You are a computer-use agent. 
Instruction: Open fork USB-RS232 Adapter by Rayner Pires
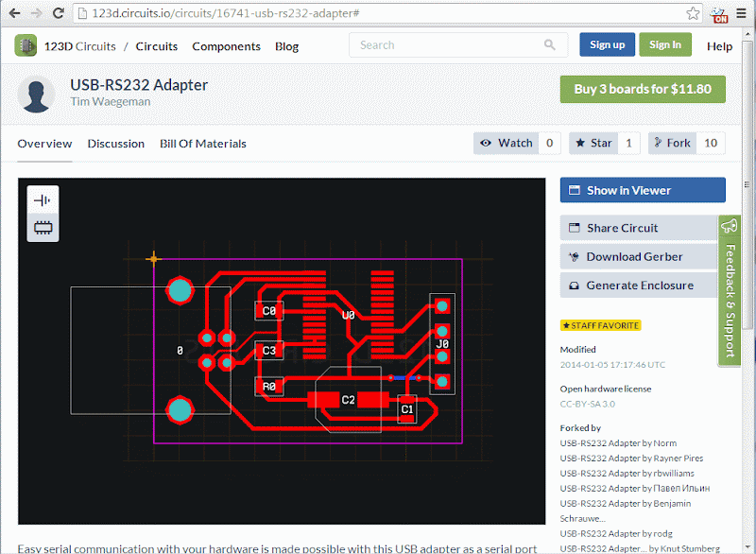click(631, 459)
